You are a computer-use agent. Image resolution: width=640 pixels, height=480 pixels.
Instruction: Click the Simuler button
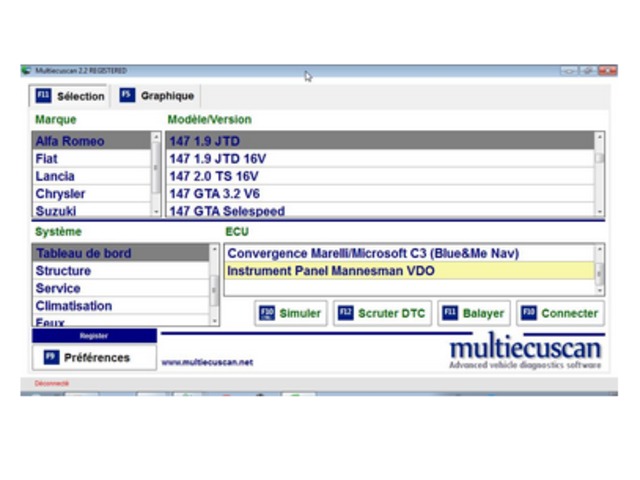tap(291, 313)
